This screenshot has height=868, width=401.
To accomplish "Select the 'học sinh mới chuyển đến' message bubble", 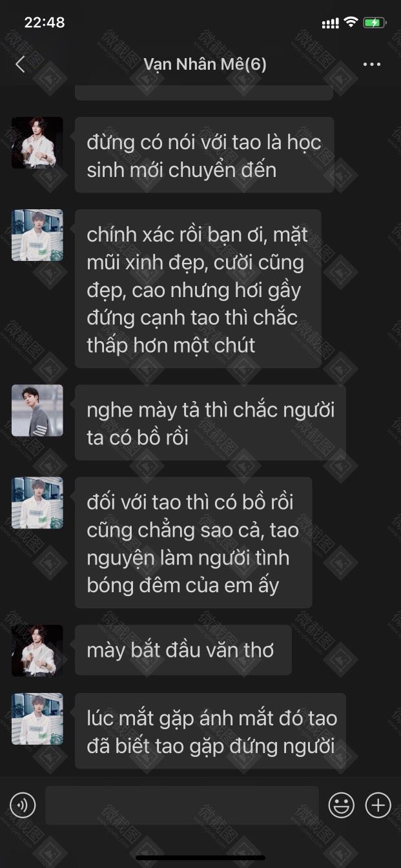I will click(x=204, y=155).
